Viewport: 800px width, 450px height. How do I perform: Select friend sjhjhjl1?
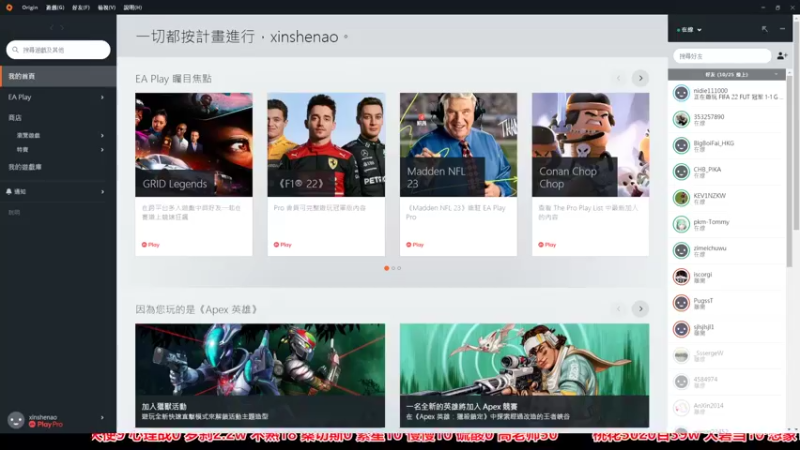(727, 330)
